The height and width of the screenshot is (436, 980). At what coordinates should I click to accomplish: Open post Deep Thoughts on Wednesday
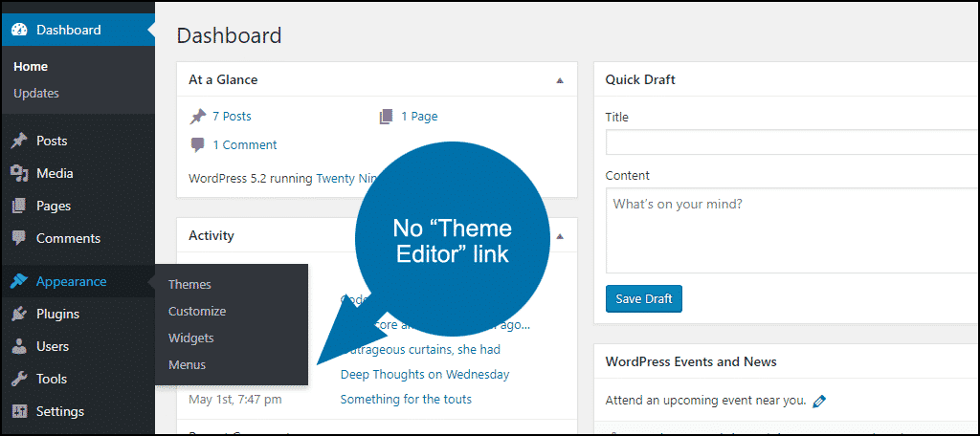[x=425, y=375]
